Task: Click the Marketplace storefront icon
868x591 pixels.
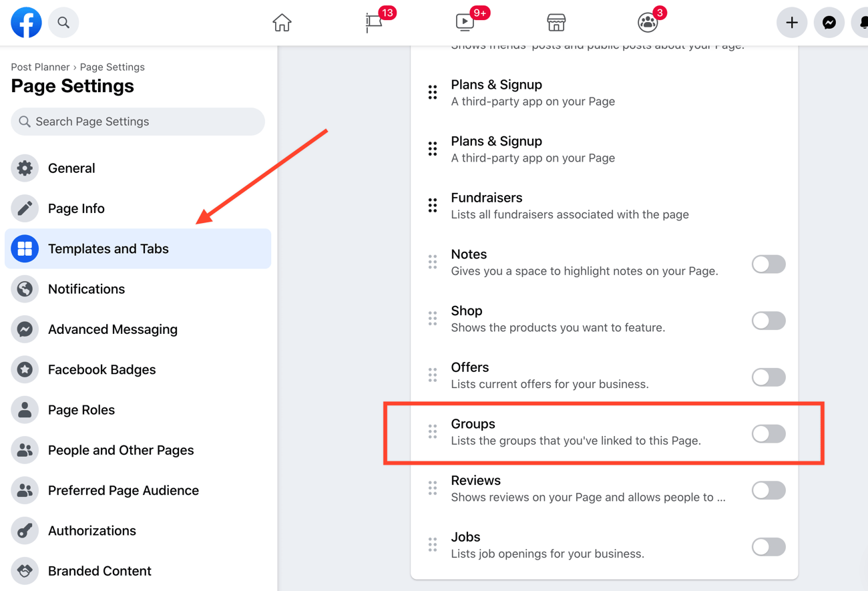Action: point(556,22)
